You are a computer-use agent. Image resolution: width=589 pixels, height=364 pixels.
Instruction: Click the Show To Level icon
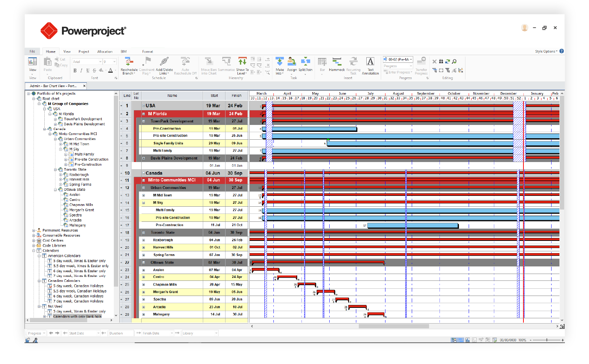[x=242, y=62]
